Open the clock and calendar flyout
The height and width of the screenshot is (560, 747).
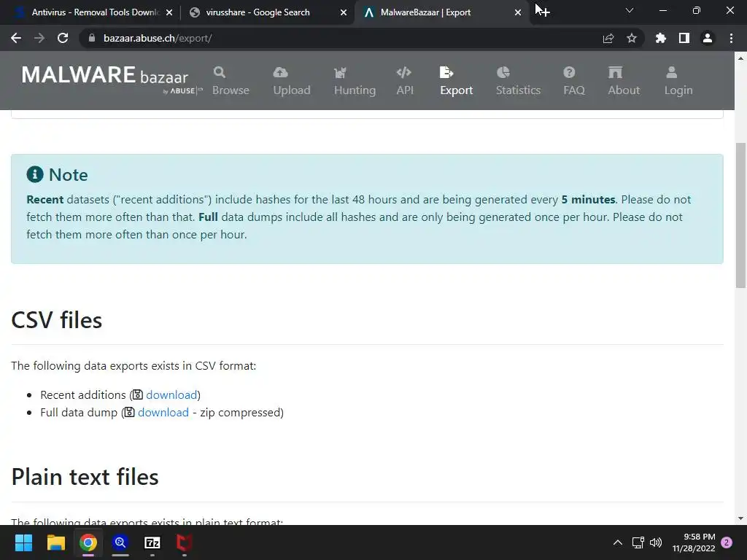point(694,542)
